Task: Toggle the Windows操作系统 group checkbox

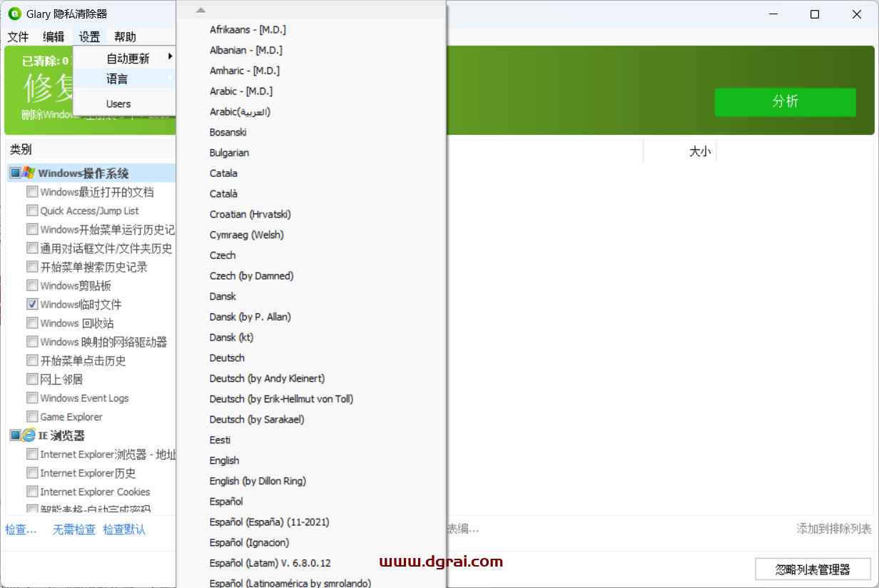Action: point(15,173)
